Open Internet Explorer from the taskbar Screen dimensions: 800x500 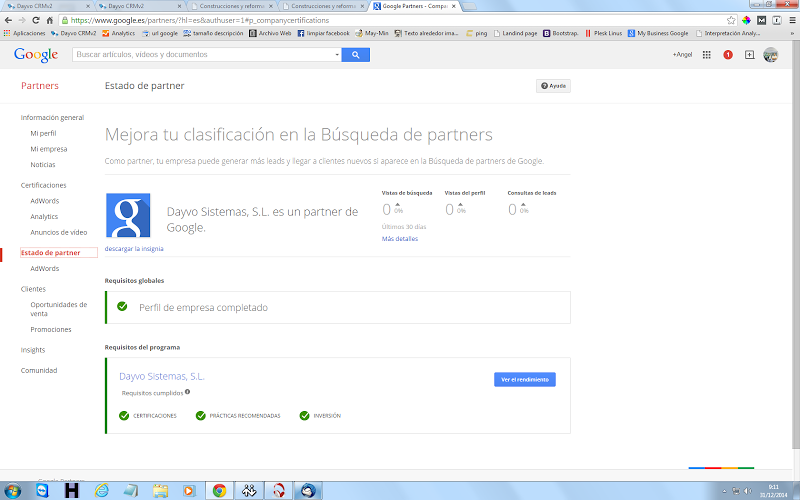coord(102,491)
